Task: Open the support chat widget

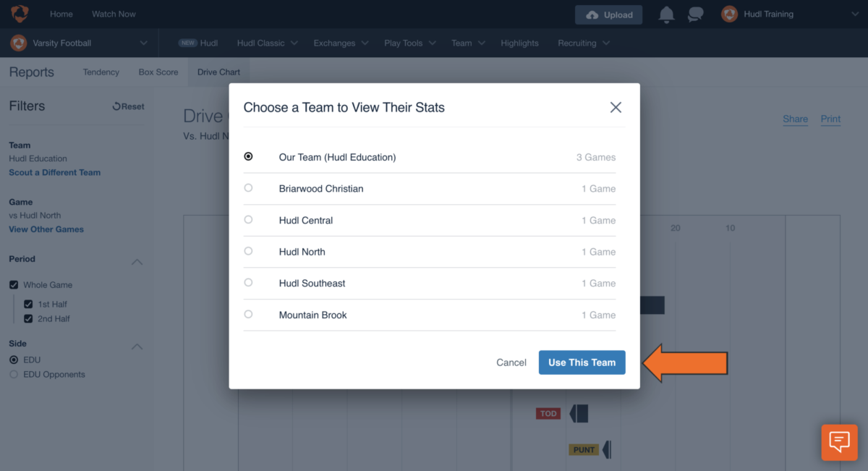Action: click(x=838, y=442)
